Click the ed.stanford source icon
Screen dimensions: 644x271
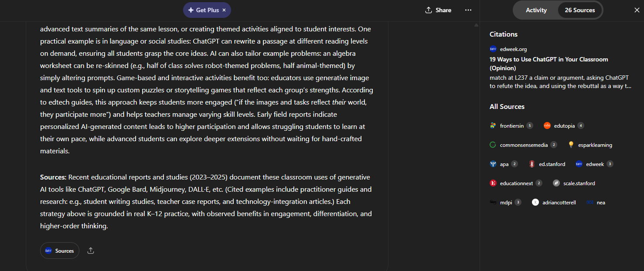pyautogui.click(x=532, y=164)
